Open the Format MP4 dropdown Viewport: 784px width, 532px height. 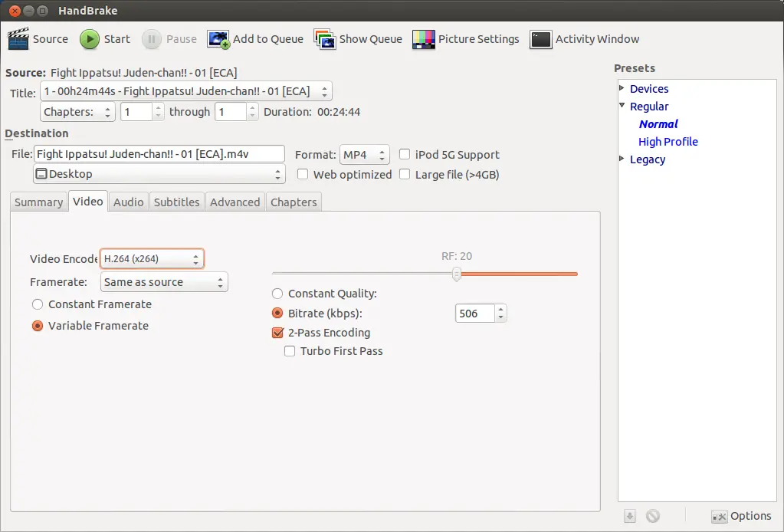pyautogui.click(x=365, y=155)
